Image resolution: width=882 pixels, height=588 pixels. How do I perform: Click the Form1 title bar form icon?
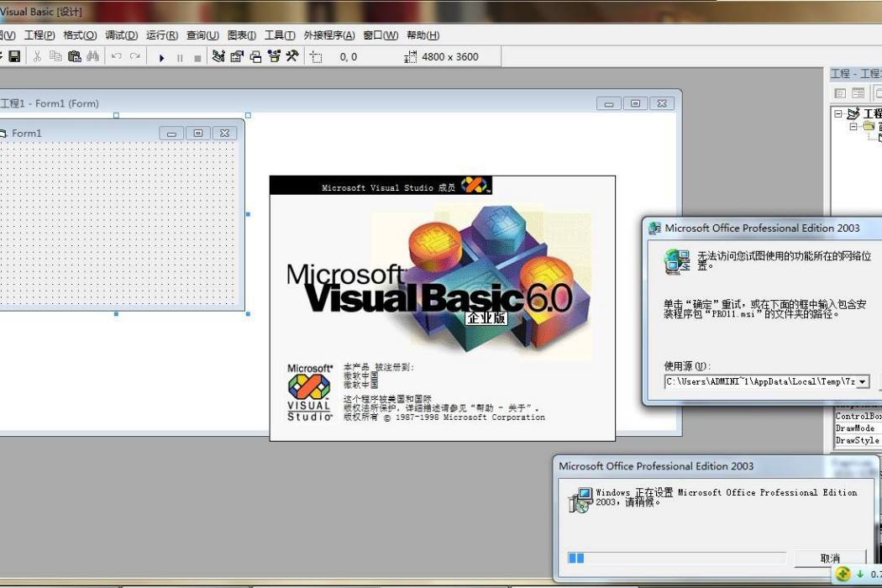click(x=3, y=134)
